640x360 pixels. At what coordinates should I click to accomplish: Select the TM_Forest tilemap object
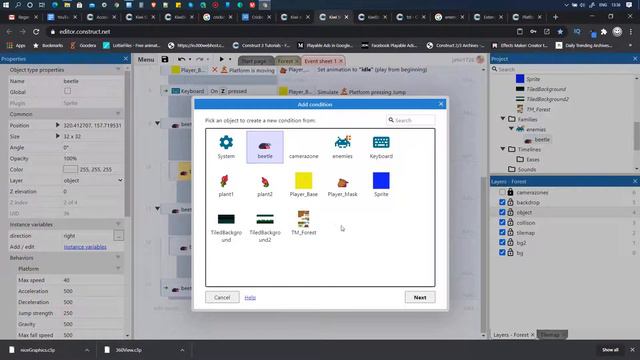click(304, 223)
